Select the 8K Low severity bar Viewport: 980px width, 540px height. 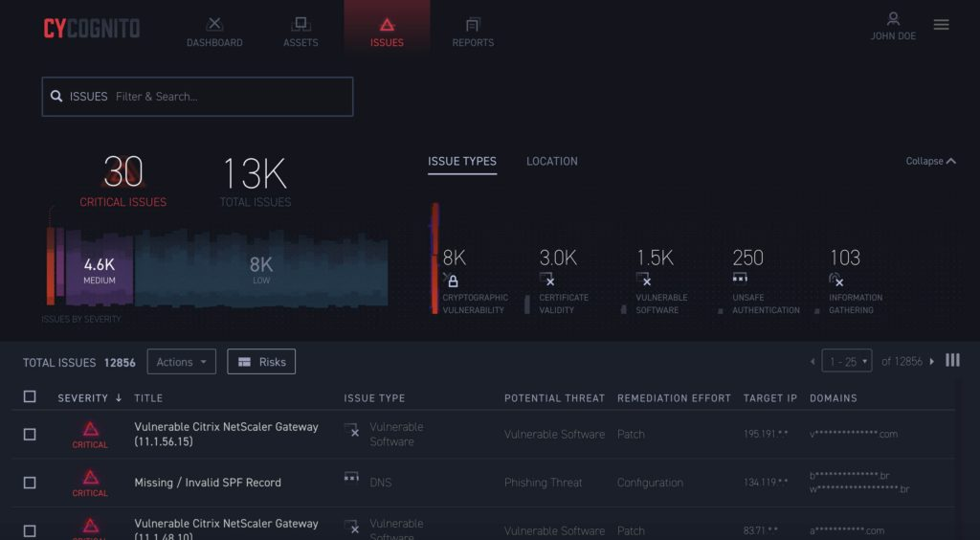click(x=261, y=269)
